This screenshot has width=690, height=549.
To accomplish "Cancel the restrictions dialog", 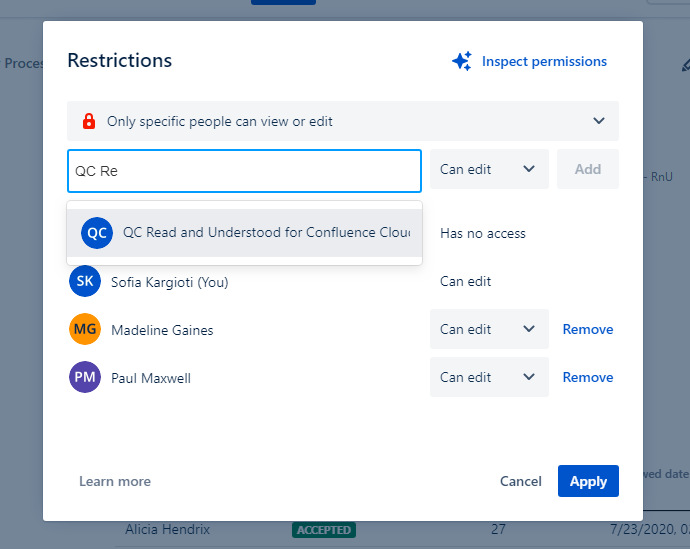I will click(521, 482).
